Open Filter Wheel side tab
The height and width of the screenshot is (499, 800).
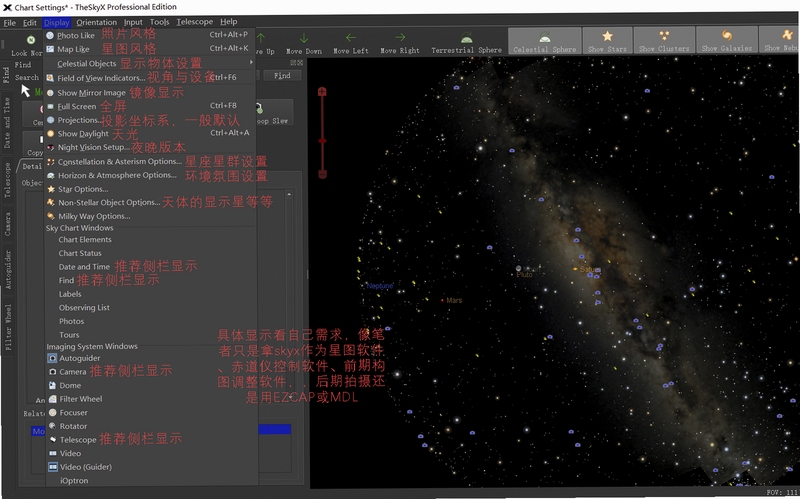click(8, 327)
